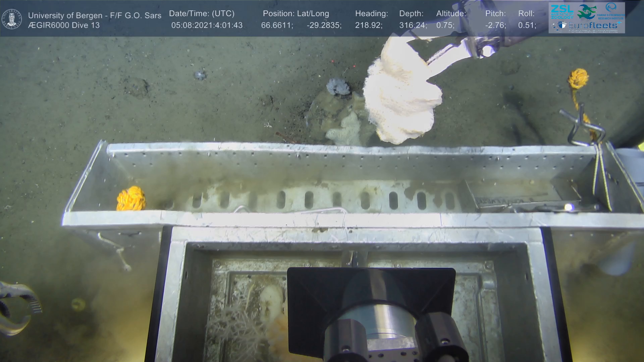Click the Heading value 218.92

[x=368, y=25]
